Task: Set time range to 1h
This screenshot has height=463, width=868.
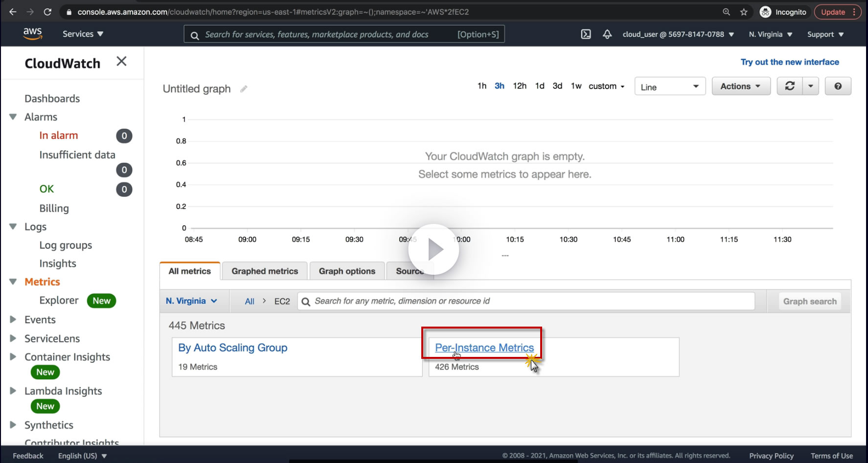Action: [x=482, y=86]
